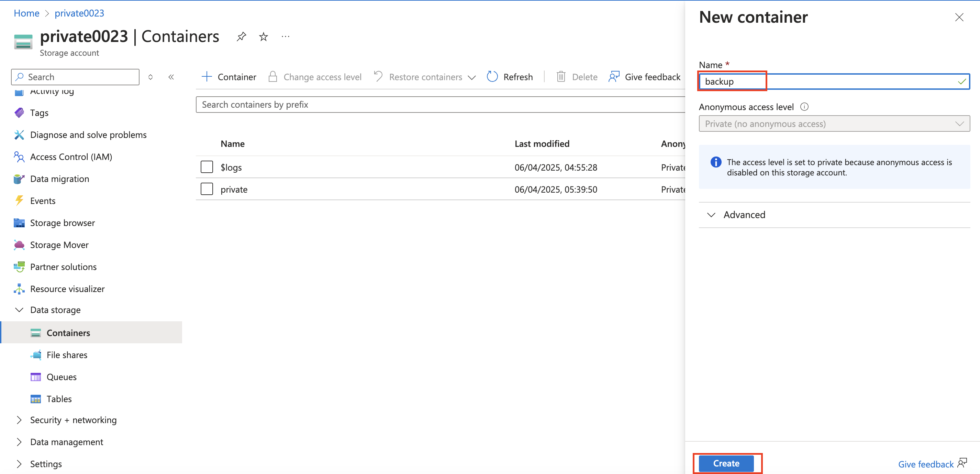Open Resource visualizer

(x=67, y=289)
